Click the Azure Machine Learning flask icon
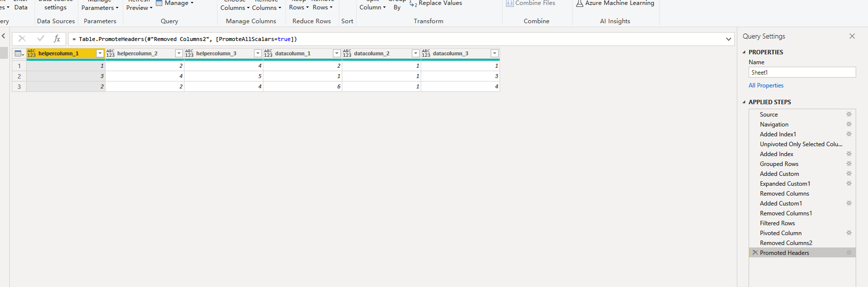The width and height of the screenshot is (868, 287). [579, 3]
